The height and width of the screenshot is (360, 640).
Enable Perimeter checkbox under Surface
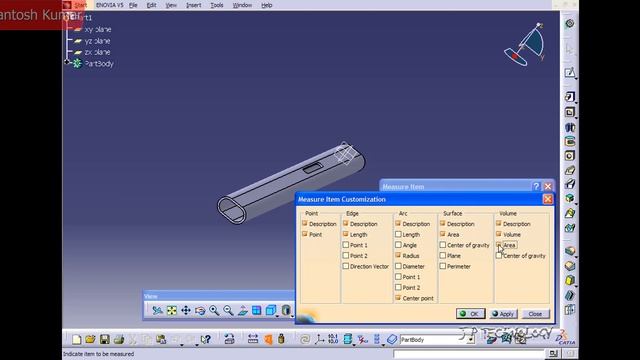[443, 266]
